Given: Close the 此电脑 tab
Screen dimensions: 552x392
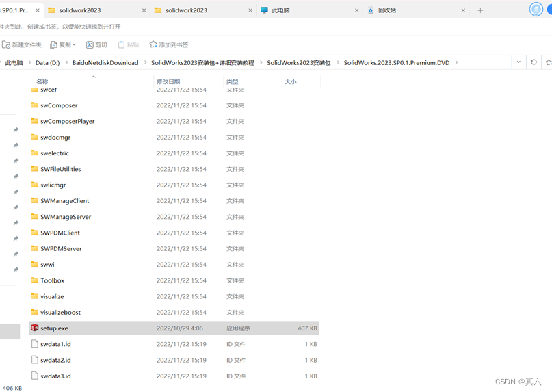Looking at the screenshot, I should pos(356,10).
